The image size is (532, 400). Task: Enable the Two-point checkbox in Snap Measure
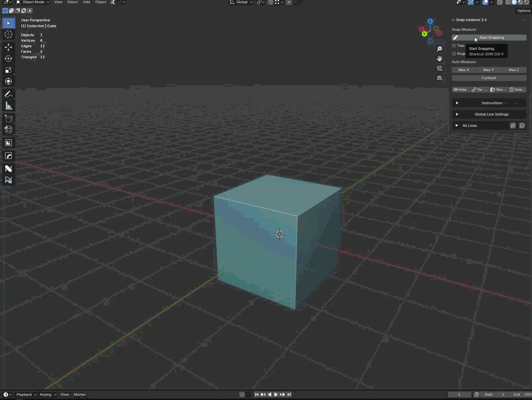pyautogui.click(x=454, y=46)
